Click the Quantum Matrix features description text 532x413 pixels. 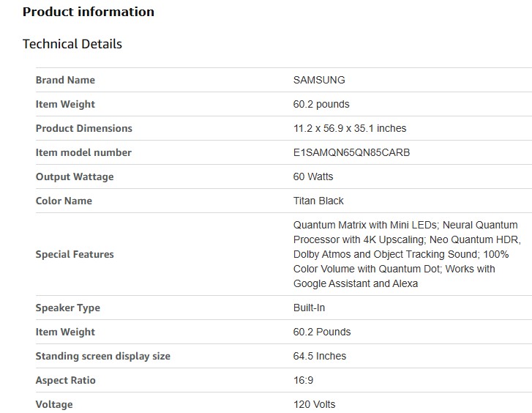(x=406, y=254)
